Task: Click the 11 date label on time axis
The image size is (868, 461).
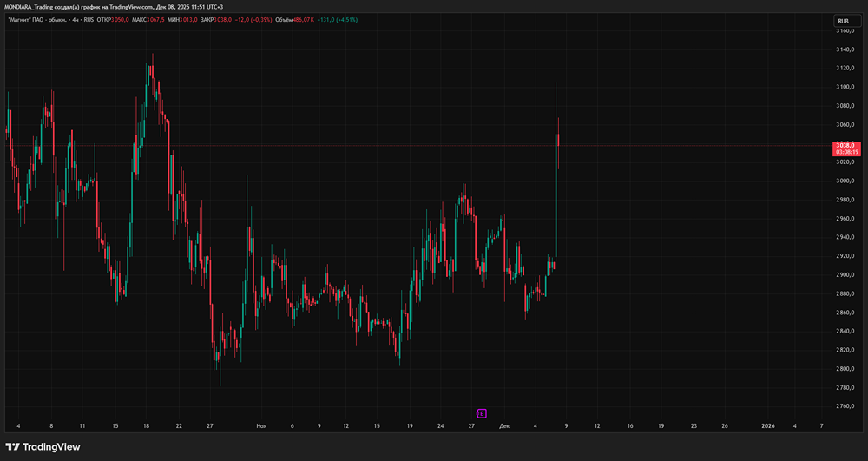Action: click(82, 426)
